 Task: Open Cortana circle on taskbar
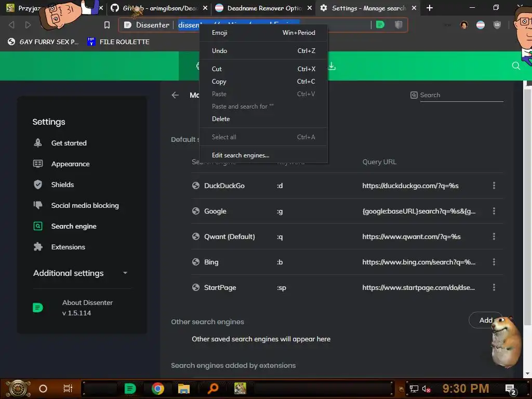pos(43,389)
